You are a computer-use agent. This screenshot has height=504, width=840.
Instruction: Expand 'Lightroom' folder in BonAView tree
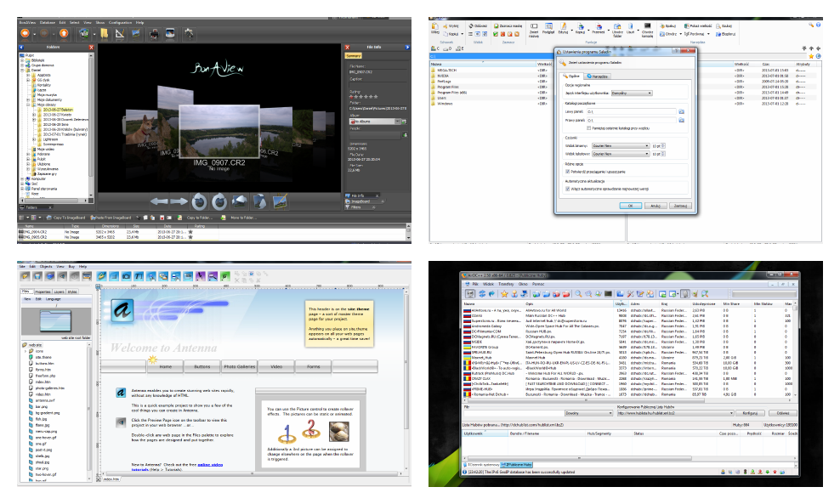(x=34, y=139)
